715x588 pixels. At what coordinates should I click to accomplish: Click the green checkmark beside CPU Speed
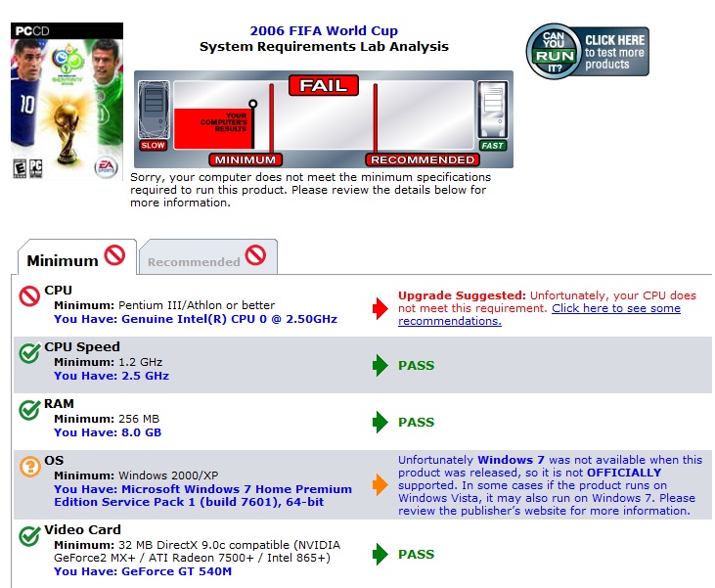pos(29,352)
